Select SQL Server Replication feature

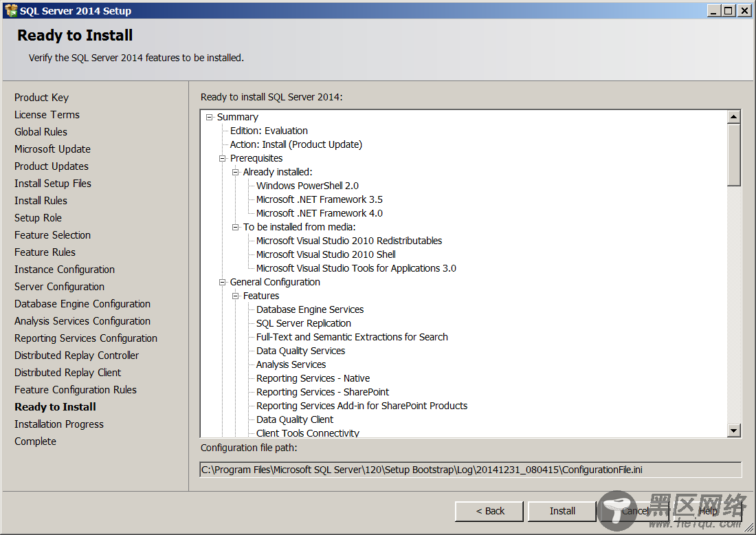pyautogui.click(x=303, y=323)
